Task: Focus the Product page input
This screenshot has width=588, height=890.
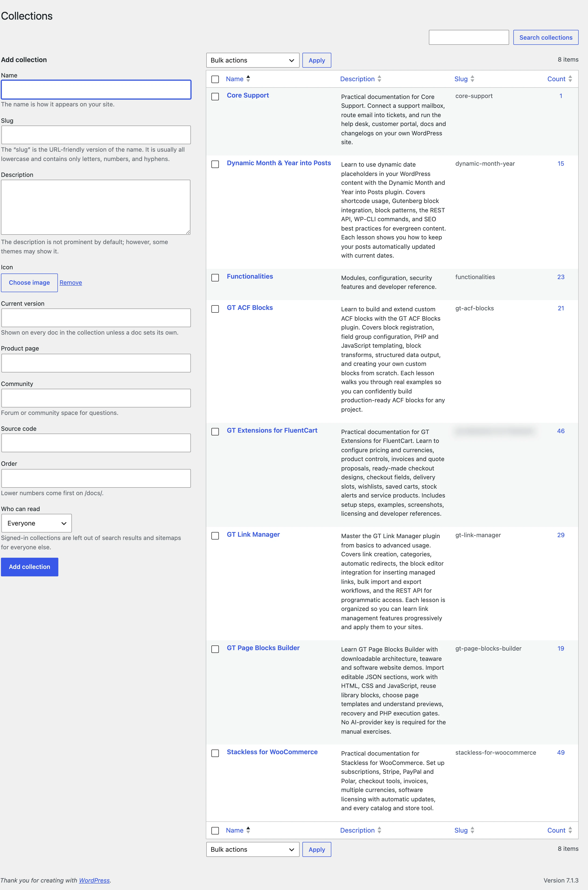Action: (x=96, y=363)
